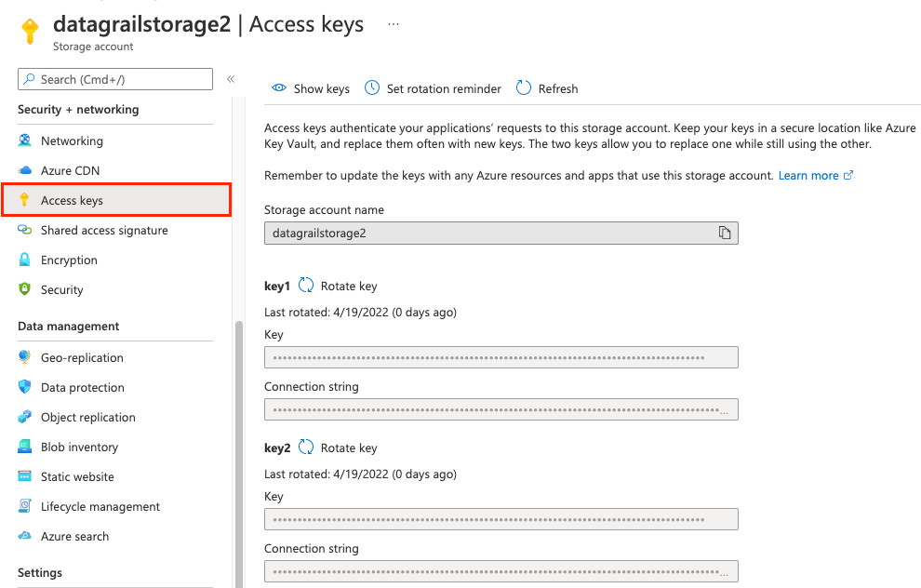Toggle Show keys eye icon

click(279, 88)
